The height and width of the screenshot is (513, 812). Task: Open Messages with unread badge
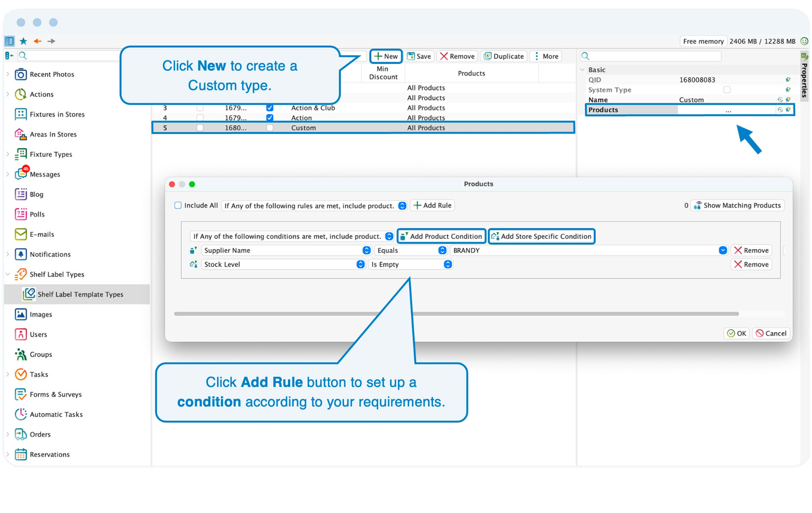44,174
